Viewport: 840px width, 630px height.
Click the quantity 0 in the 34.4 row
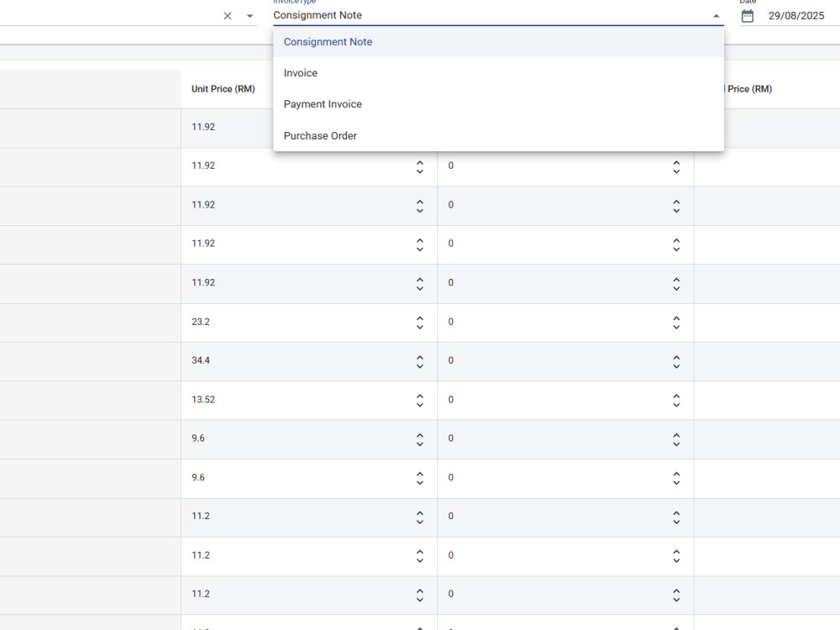tap(451, 360)
